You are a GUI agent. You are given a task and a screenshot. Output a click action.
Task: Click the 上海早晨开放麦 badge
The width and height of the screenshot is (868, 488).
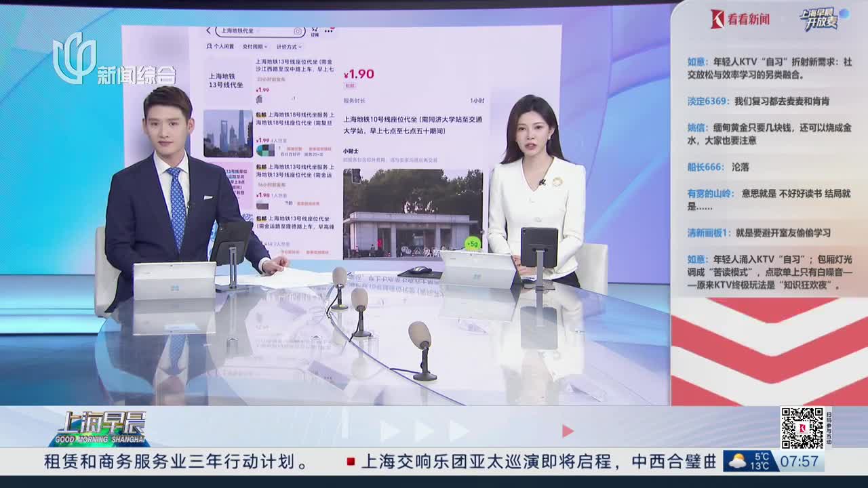(x=822, y=19)
